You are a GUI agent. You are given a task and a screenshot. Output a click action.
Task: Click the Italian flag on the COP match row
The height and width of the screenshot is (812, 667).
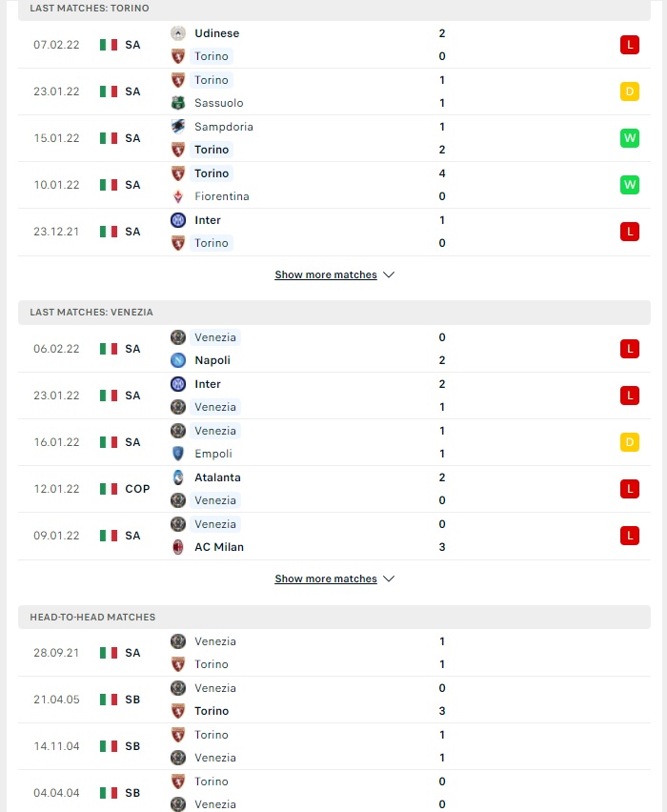coord(109,489)
